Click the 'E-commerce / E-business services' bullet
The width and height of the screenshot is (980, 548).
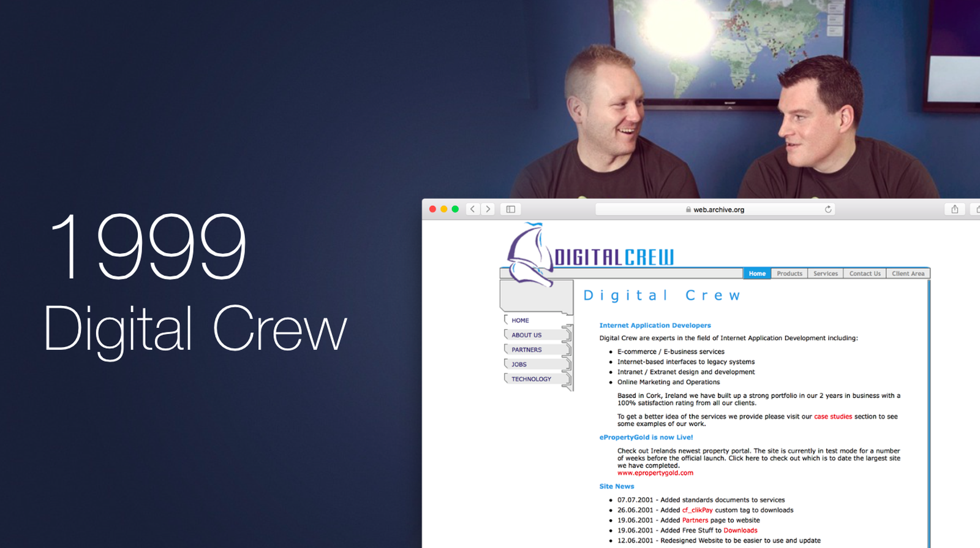pos(671,352)
